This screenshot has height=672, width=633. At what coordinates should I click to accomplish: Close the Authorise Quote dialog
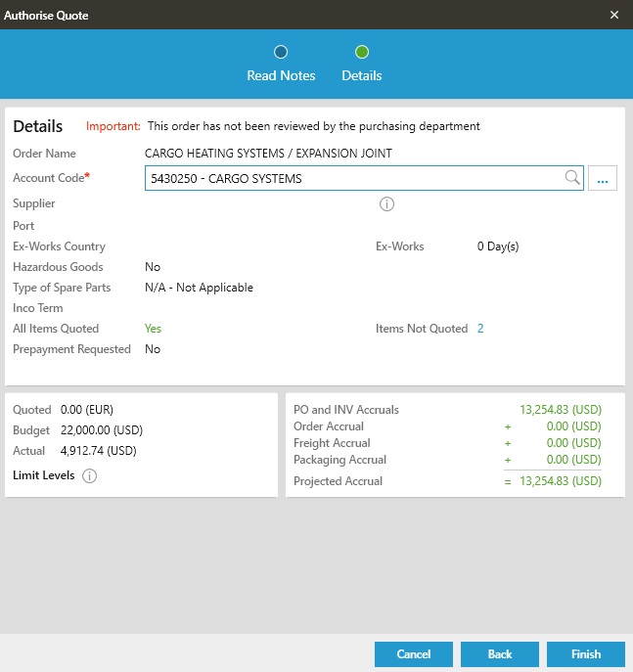[614, 15]
